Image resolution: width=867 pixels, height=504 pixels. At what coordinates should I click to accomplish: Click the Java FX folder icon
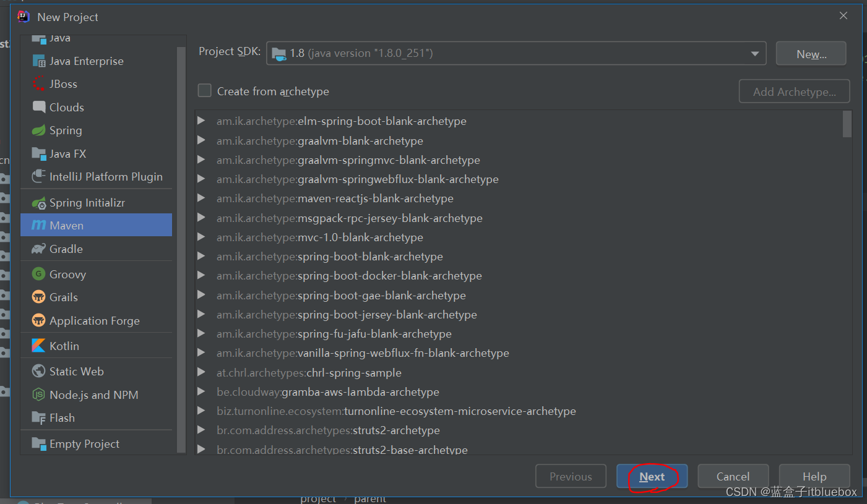point(39,153)
